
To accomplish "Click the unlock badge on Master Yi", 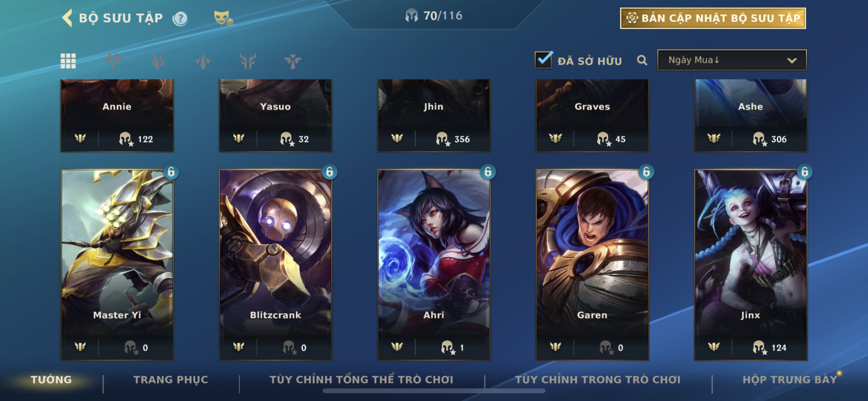I will (171, 172).
